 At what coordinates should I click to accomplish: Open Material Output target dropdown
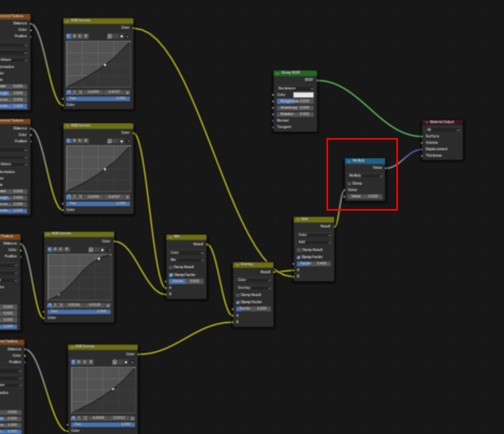(443, 130)
